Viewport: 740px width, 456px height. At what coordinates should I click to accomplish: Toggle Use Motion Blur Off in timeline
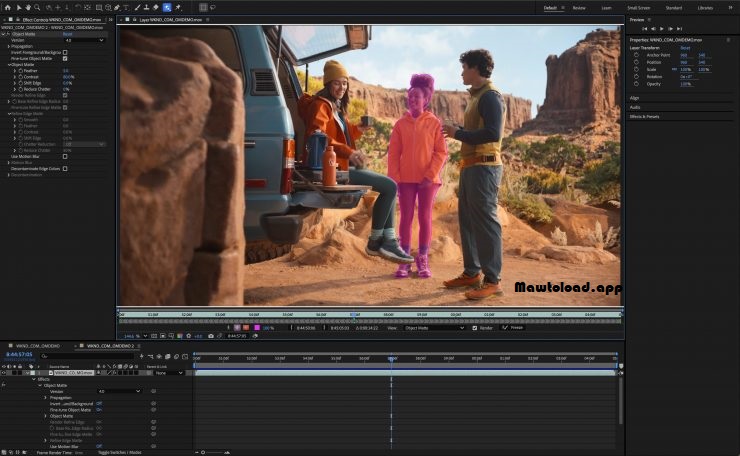coord(99,447)
